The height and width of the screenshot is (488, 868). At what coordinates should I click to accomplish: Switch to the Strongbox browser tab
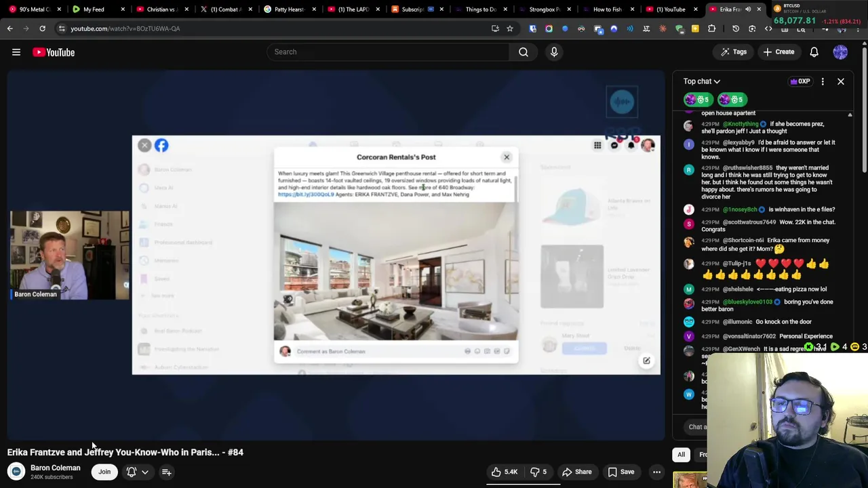pyautogui.click(x=544, y=9)
